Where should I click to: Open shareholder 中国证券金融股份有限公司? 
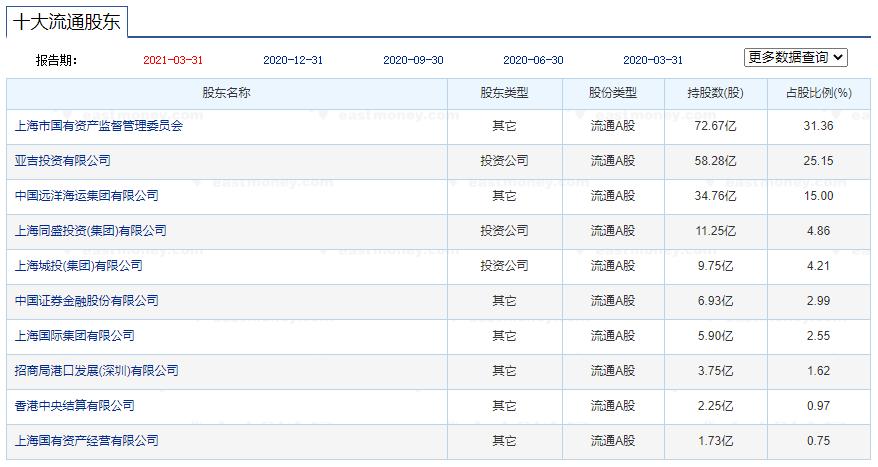87,301
